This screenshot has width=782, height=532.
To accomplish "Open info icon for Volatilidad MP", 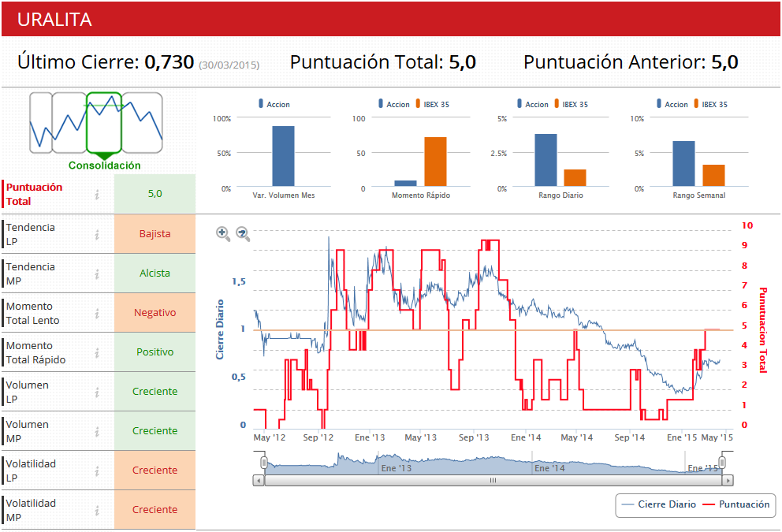I will pos(97,510).
